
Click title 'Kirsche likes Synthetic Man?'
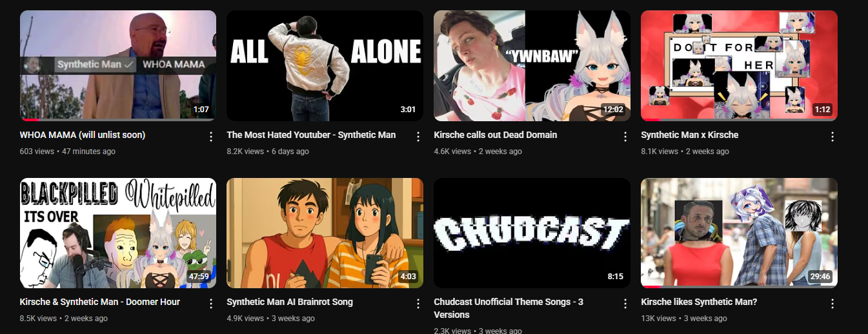pos(699,302)
